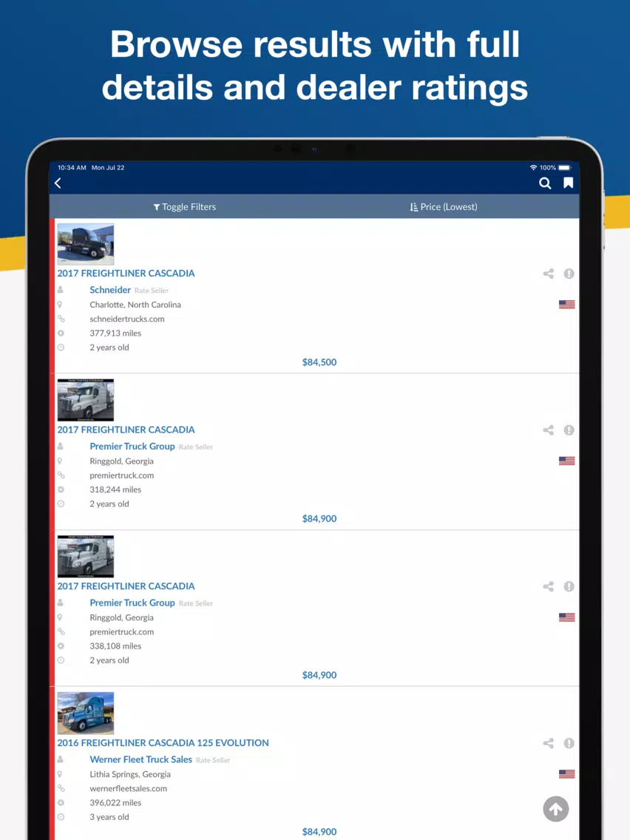
Task: Tap the flag on the 318,244 miles listing
Action: coord(567,461)
